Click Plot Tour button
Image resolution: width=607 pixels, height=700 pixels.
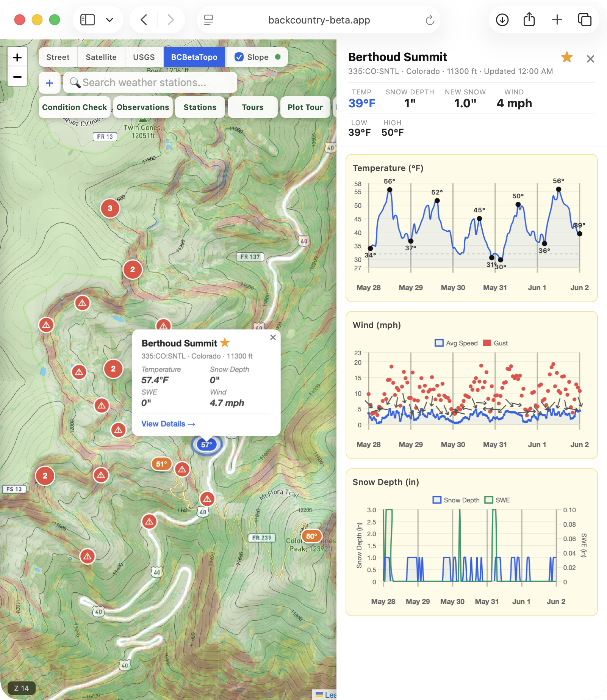[305, 107]
